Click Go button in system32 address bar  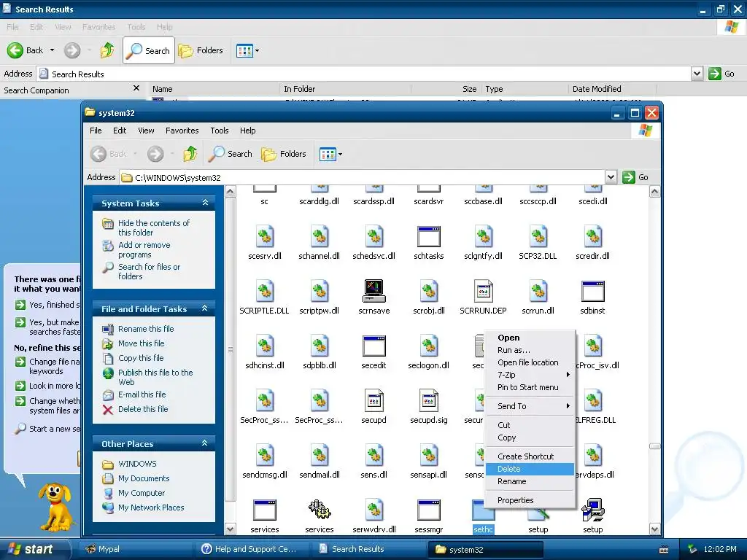[x=636, y=177]
